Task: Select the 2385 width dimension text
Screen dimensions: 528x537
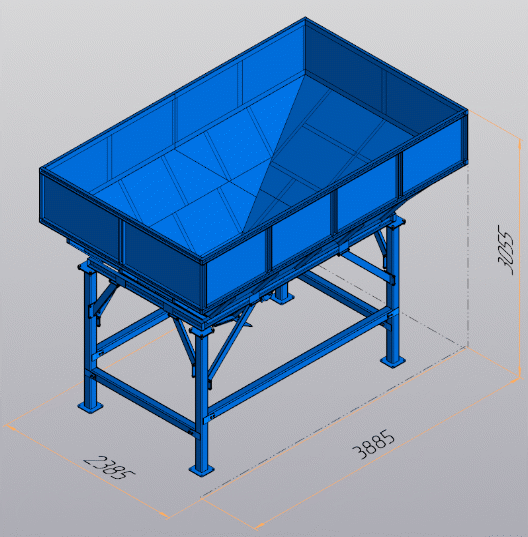Action: pyautogui.click(x=110, y=467)
